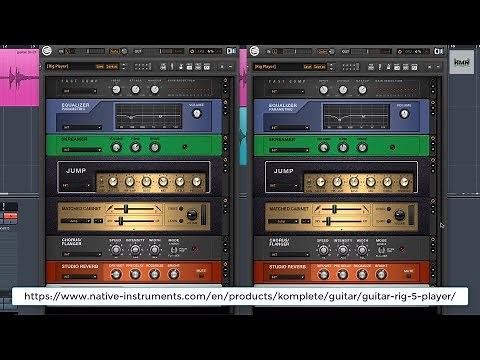Screen dimensions: 480x360
Task: Toggle the Skreamer on/off LED in left rack
Action: click(185, 147)
